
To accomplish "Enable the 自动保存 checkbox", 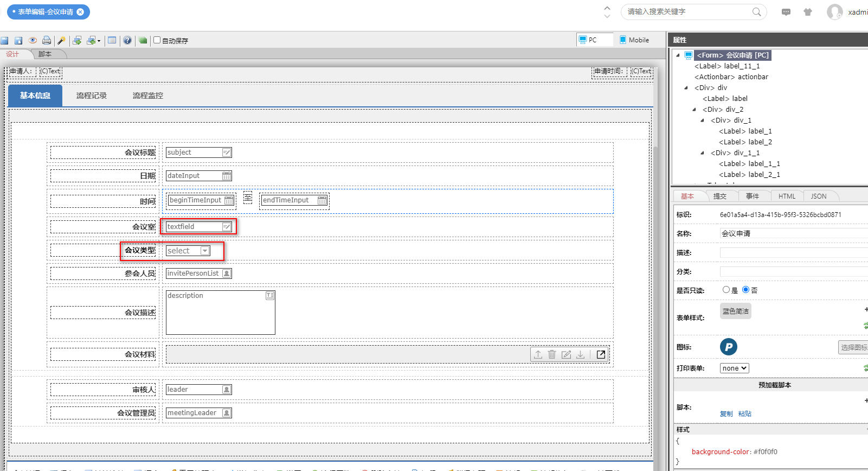I will point(157,40).
